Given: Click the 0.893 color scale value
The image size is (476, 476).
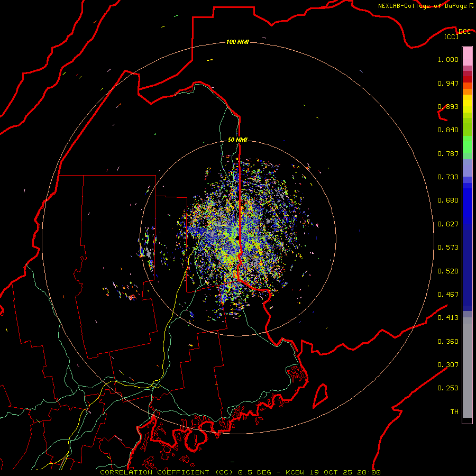Looking at the screenshot, I should [448, 106].
